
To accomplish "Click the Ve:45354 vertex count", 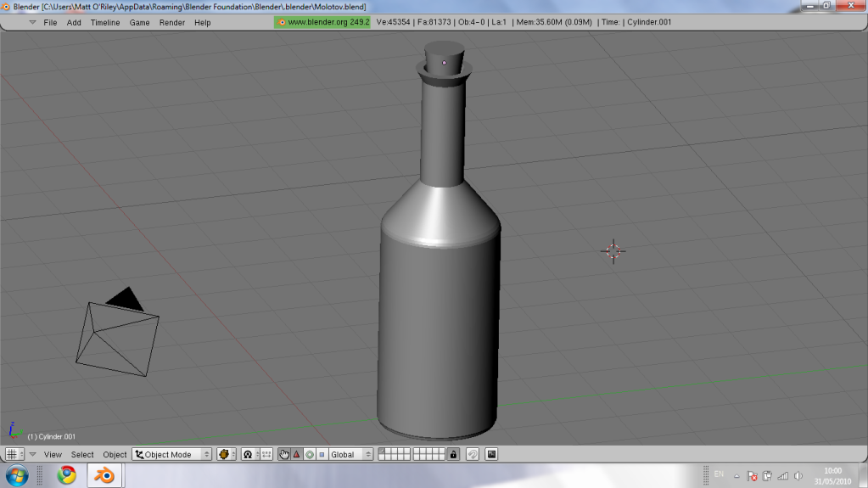I will tap(393, 22).
